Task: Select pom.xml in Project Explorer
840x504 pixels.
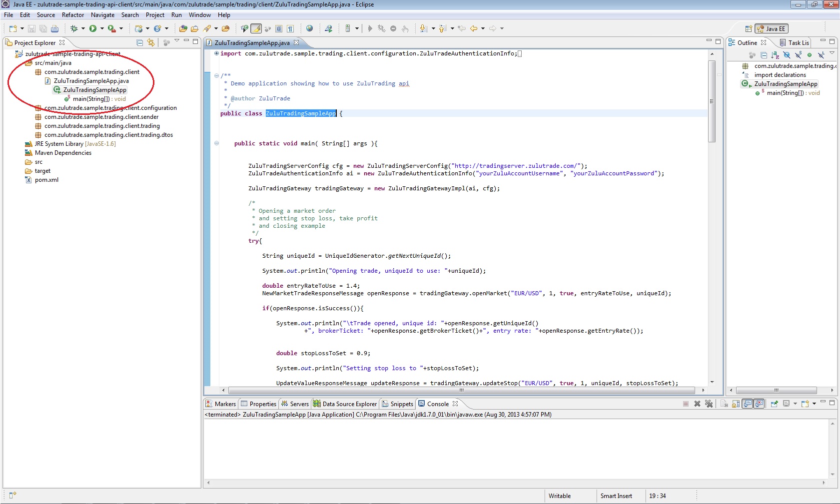Action: tap(46, 180)
